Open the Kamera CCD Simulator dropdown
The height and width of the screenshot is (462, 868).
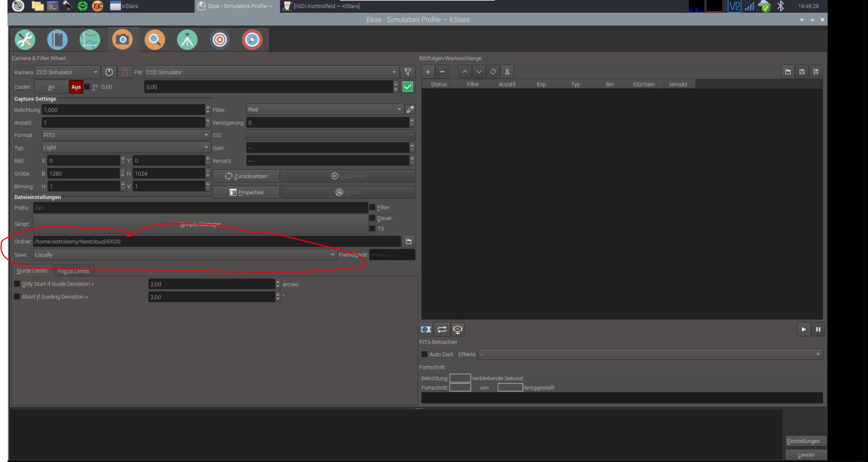(x=68, y=72)
